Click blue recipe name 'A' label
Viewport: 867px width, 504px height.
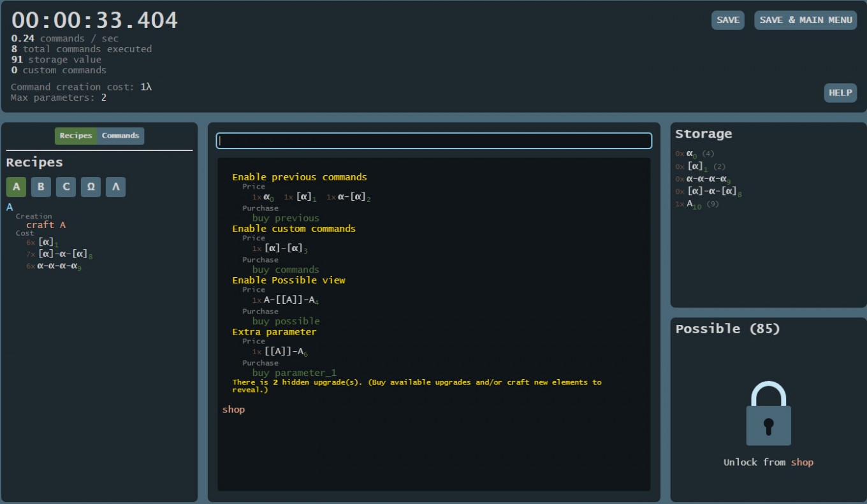[x=10, y=207]
